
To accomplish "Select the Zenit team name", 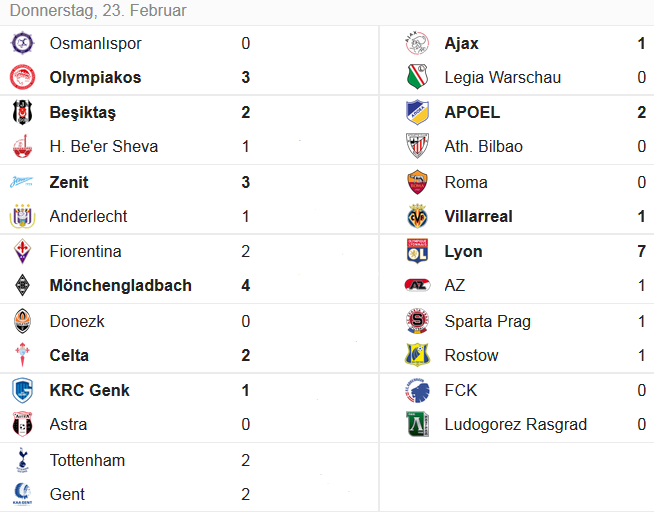I will point(69,182).
